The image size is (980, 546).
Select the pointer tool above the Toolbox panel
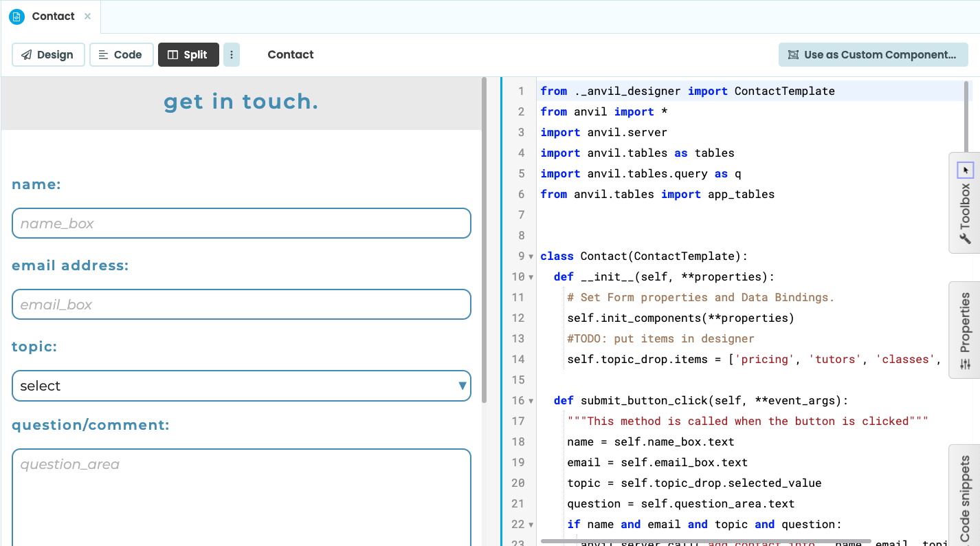pos(966,170)
